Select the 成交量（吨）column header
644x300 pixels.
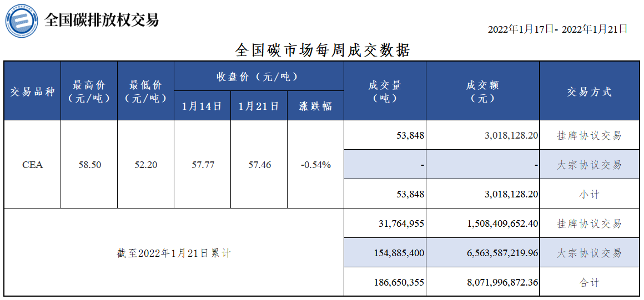[385, 91]
